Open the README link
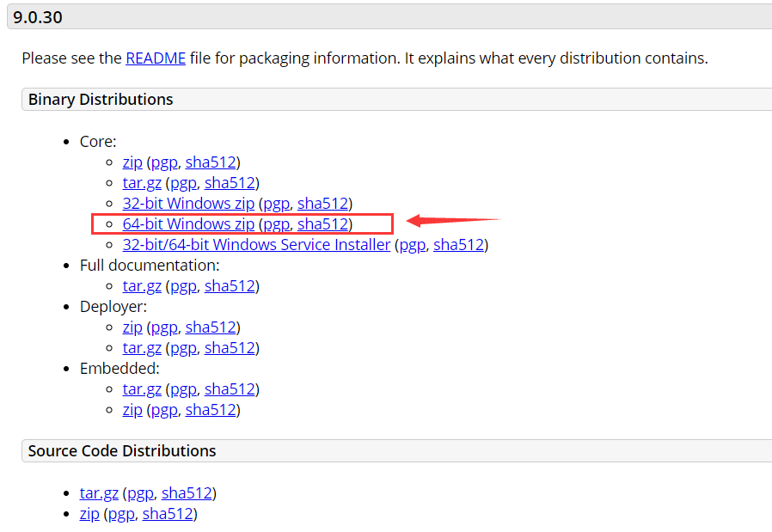The image size is (772, 532). (156, 58)
